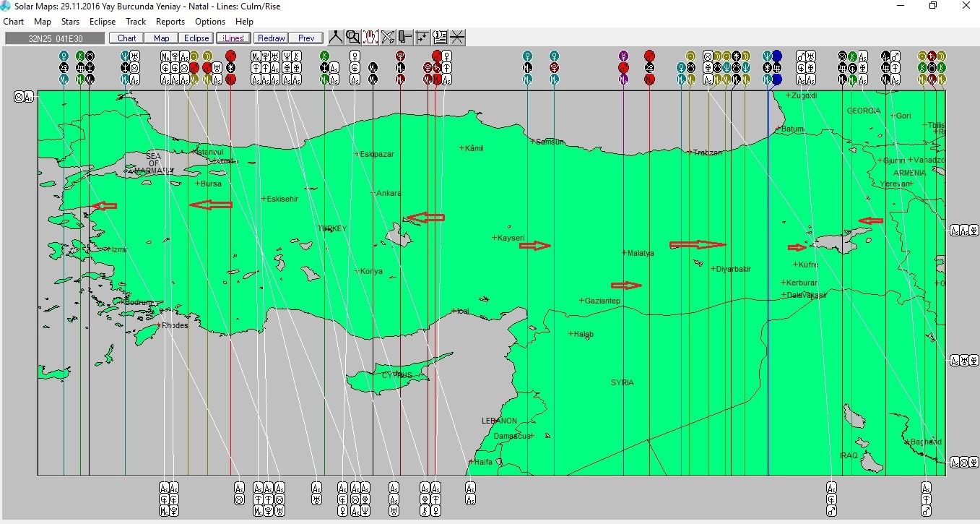Open the Track menu
This screenshot has width=980, height=524.
[x=136, y=22]
